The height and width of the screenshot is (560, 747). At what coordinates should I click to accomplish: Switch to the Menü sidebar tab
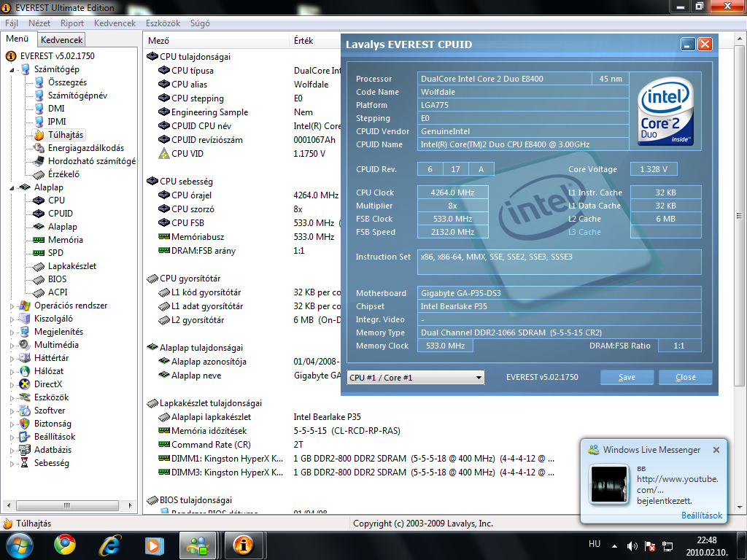[x=18, y=39]
